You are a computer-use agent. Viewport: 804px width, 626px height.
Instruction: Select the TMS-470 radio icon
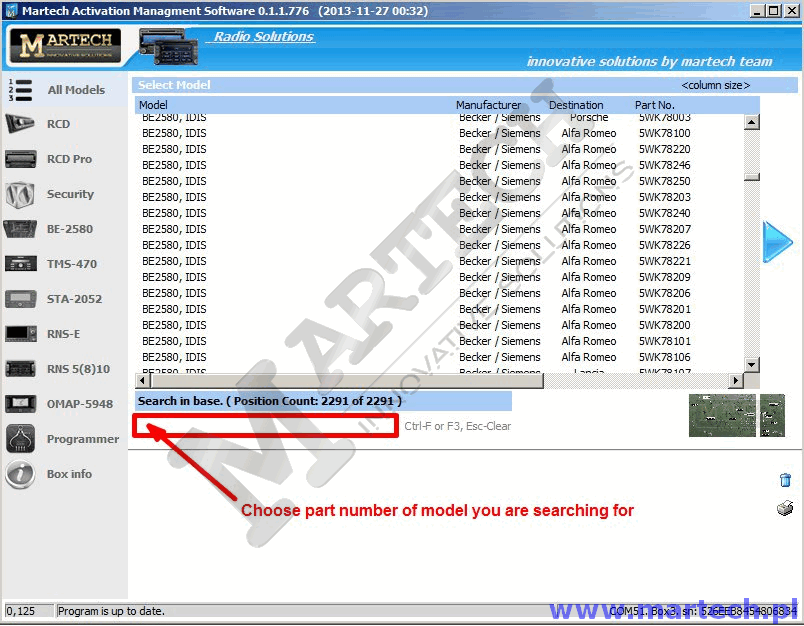21,264
